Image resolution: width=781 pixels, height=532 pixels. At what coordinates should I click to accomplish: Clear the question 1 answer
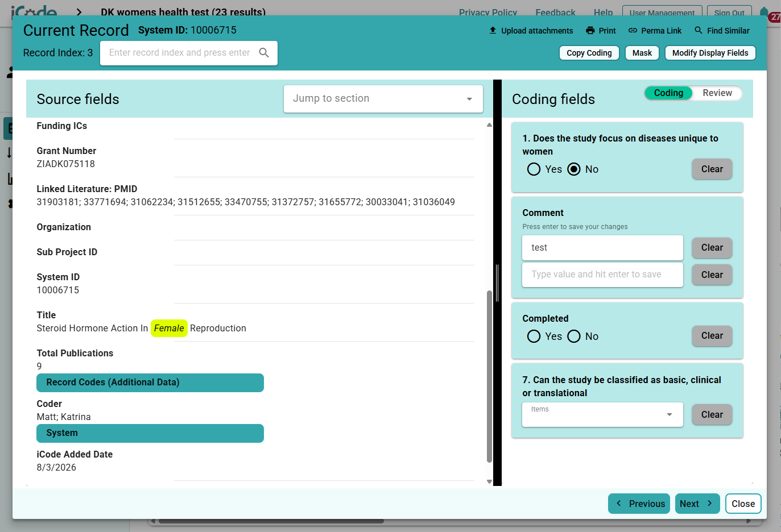[712, 169]
